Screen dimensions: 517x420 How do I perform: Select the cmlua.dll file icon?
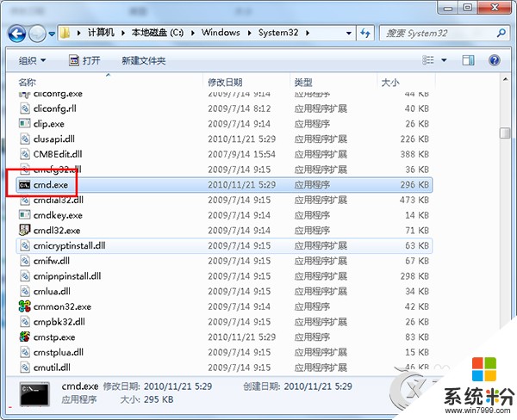click(x=25, y=291)
